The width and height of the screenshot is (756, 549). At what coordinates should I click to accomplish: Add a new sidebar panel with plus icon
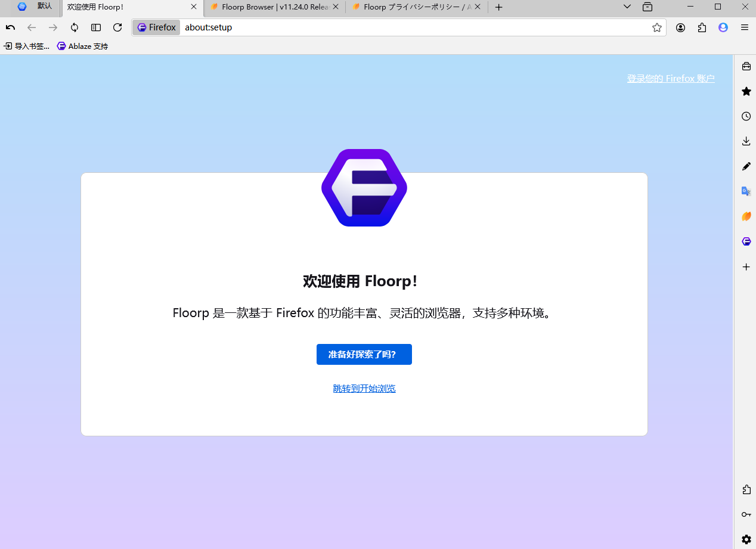[x=746, y=267]
